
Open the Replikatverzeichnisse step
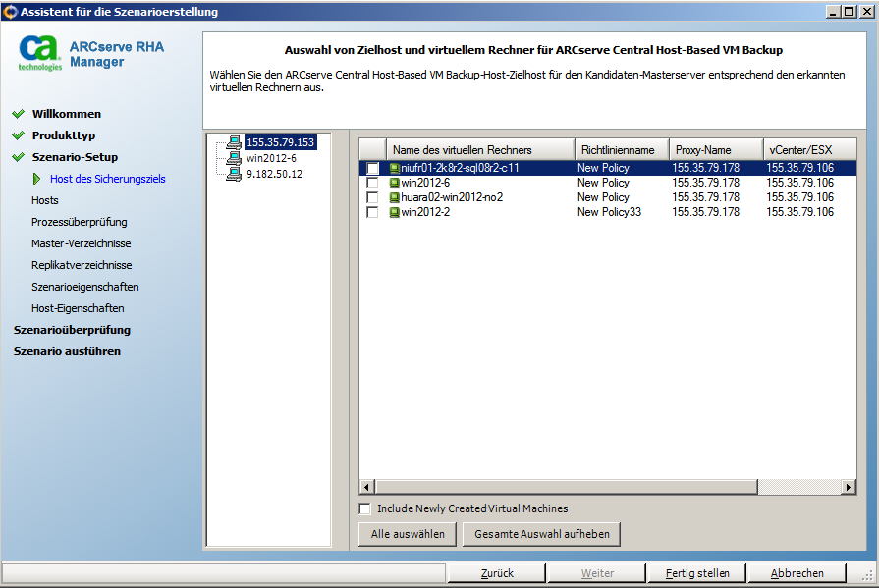(x=82, y=265)
